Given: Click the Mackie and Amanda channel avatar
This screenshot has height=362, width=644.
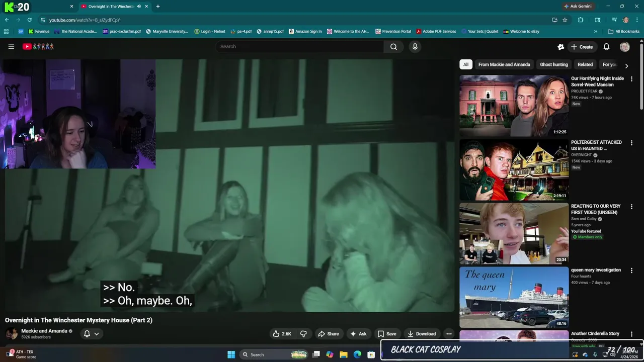Looking at the screenshot, I should [12, 334].
